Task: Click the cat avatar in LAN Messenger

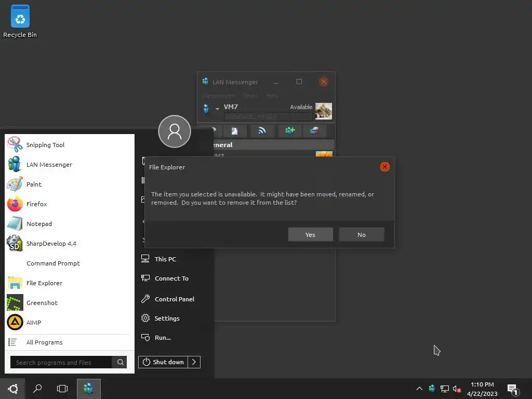Action: [324, 111]
